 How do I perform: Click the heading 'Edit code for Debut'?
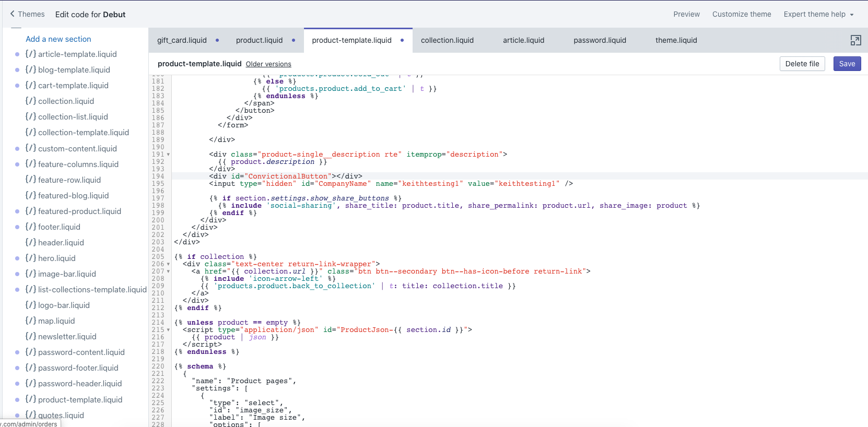point(90,15)
